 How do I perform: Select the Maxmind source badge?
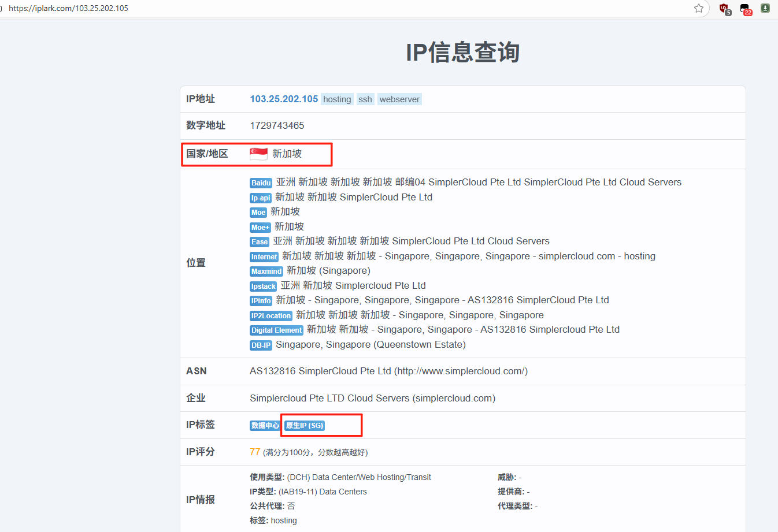point(266,271)
